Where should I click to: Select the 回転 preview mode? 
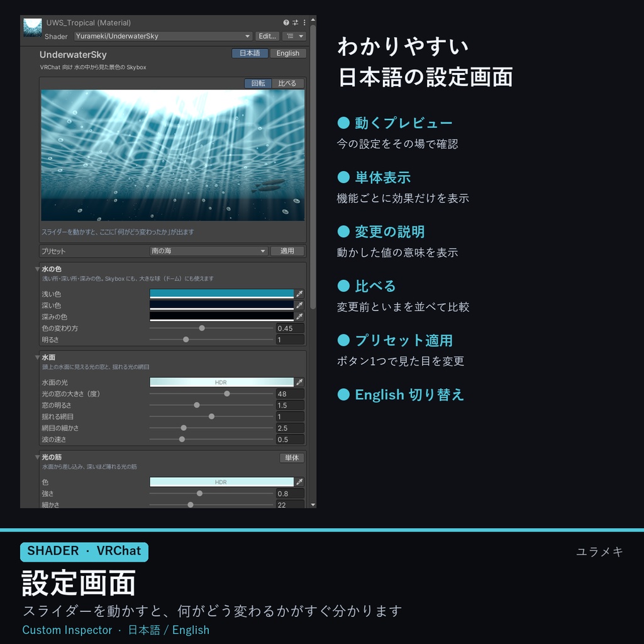coord(258,84)
